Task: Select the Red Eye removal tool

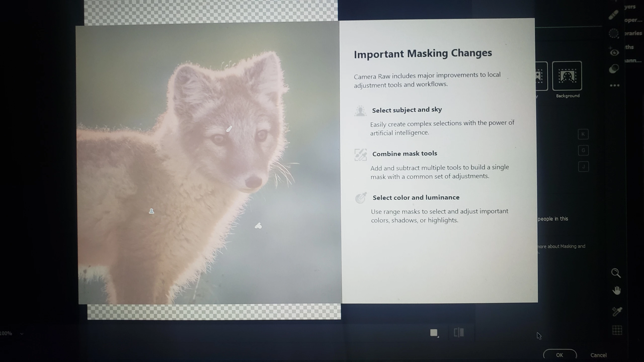Action: 614,53
